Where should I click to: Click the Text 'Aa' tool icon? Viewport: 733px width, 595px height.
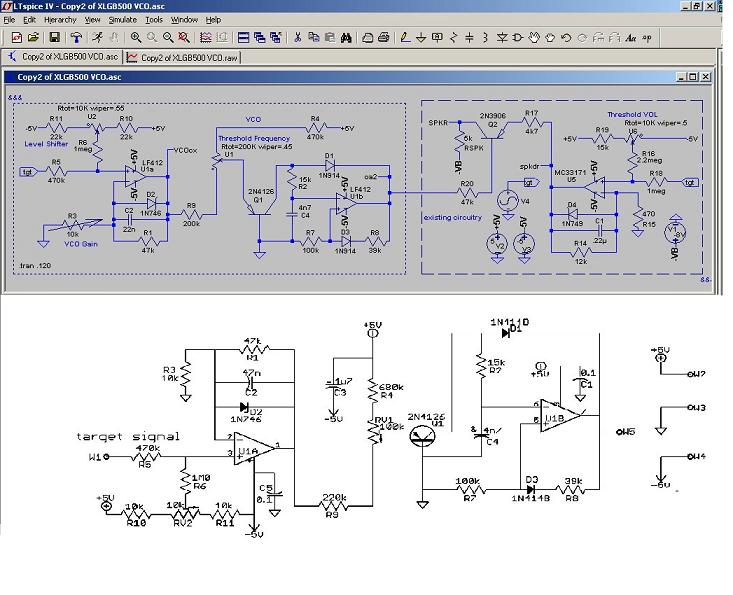630,37
